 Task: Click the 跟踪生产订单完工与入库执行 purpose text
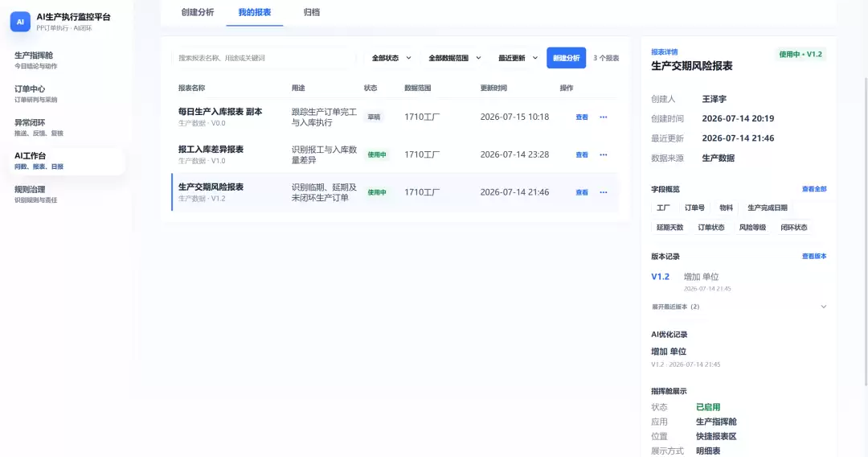[325, 117]
